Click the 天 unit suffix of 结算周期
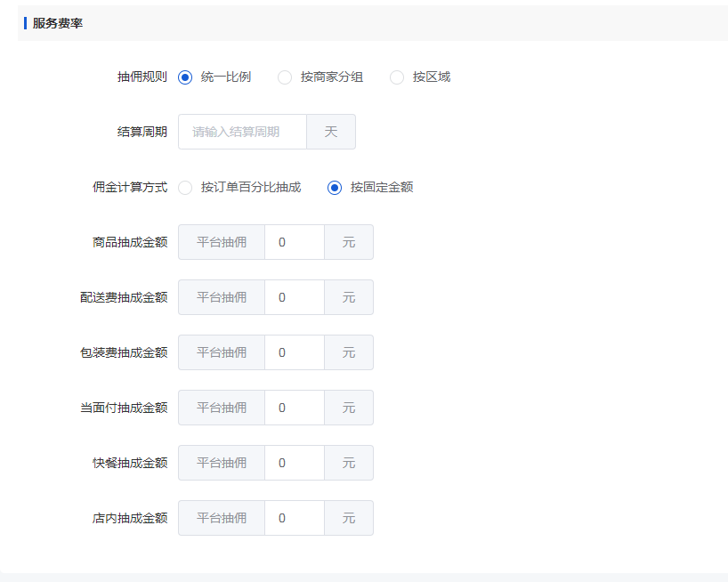The width and height of the screenshot is (728, 582). [x=331, y=132]
